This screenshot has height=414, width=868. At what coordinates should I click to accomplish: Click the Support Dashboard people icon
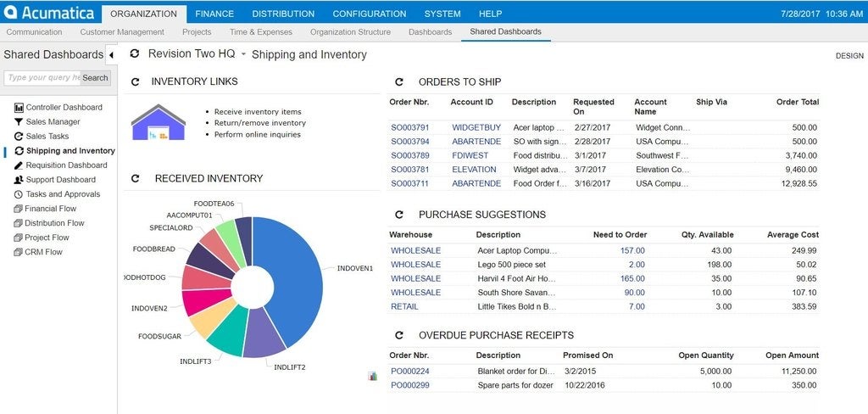coord(19,180)
